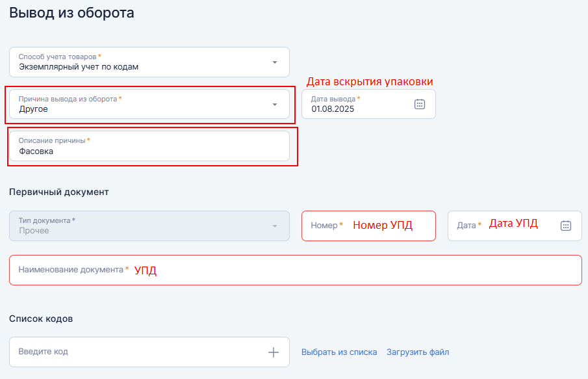Click the Первичный документ section title

[x=59, y=192]
